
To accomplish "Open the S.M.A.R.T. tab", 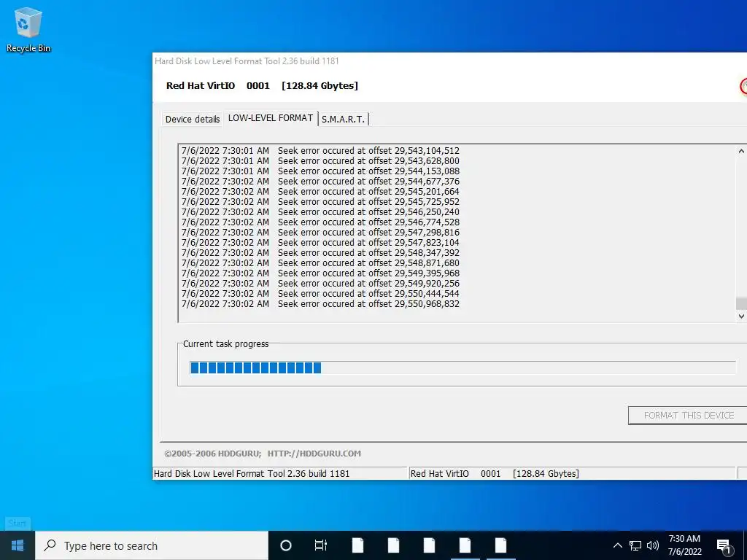I will (x=343, y=119).
